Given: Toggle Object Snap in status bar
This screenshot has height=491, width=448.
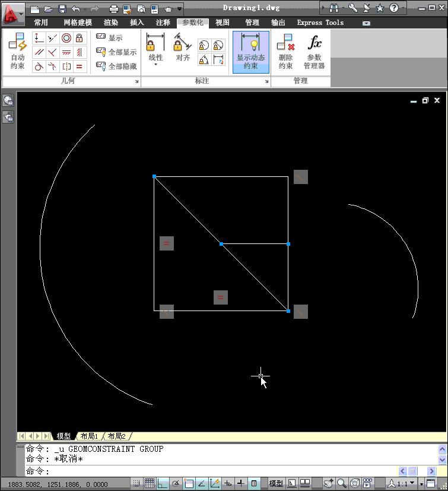Looking at the screenshot, I should pyautogui.click(x=189, y=483).
